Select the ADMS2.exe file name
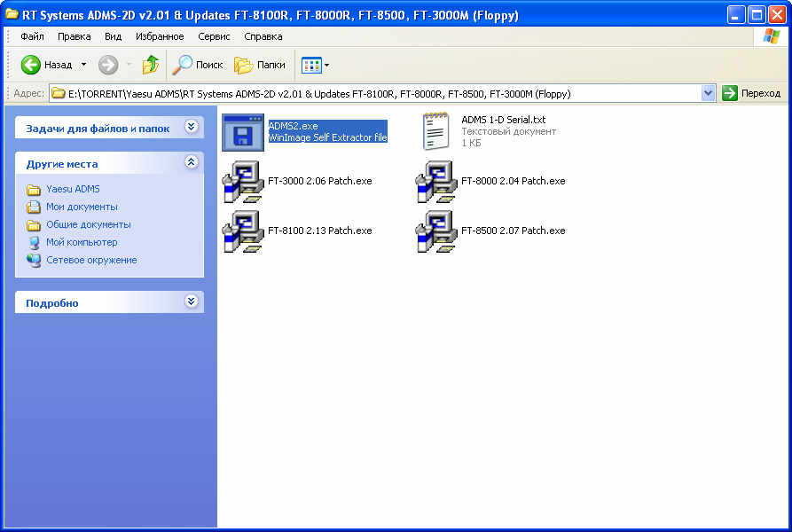Viewport: 792px width, 532px height. [x=293, y=126]
